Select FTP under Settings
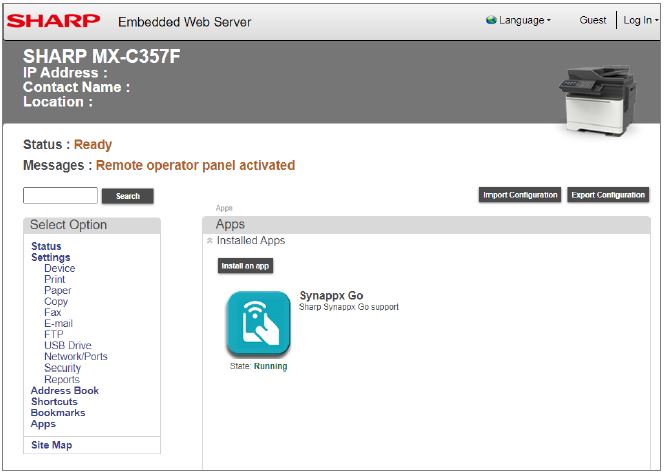 tap(53, 335)
